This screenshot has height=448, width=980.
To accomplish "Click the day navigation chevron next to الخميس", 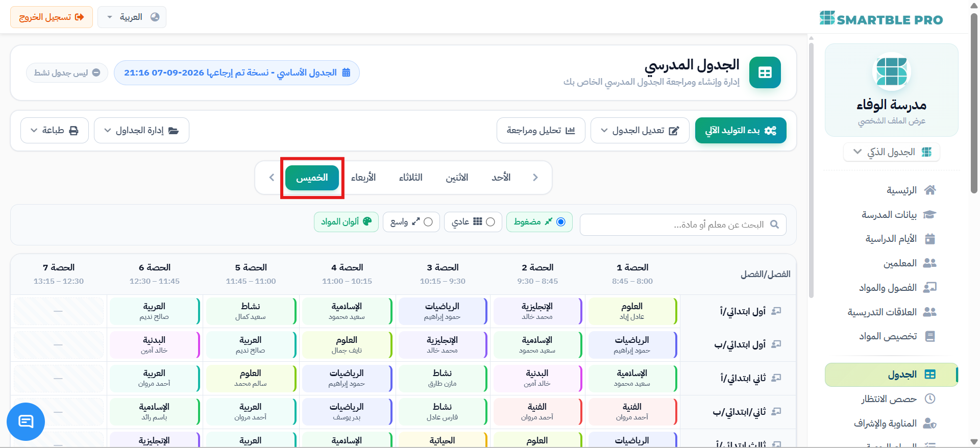I will (272, 178).
